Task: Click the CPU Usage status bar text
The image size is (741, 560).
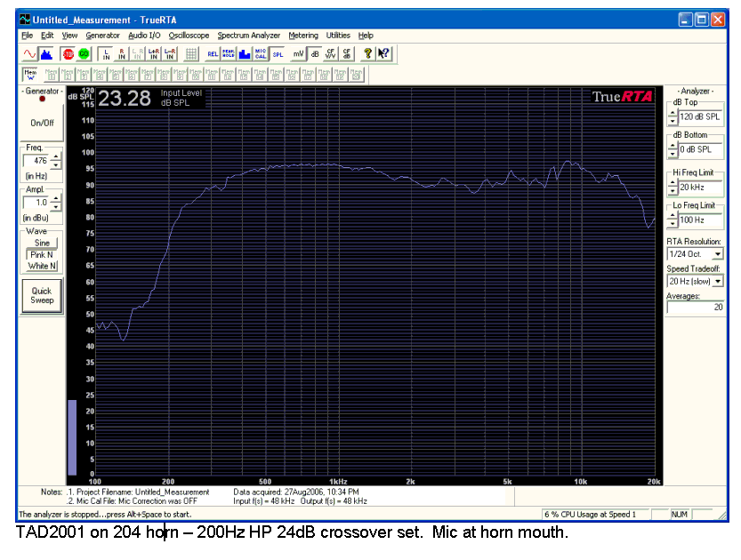Action: pos(591,515)
